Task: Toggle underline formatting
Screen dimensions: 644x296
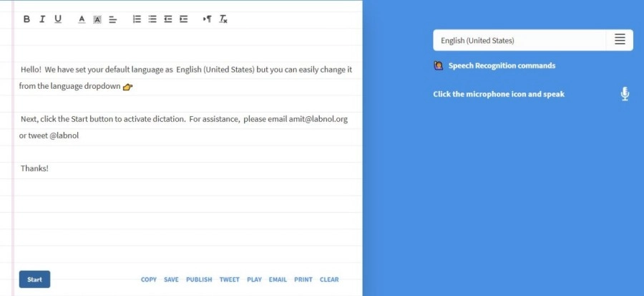Action: [58, 19]
